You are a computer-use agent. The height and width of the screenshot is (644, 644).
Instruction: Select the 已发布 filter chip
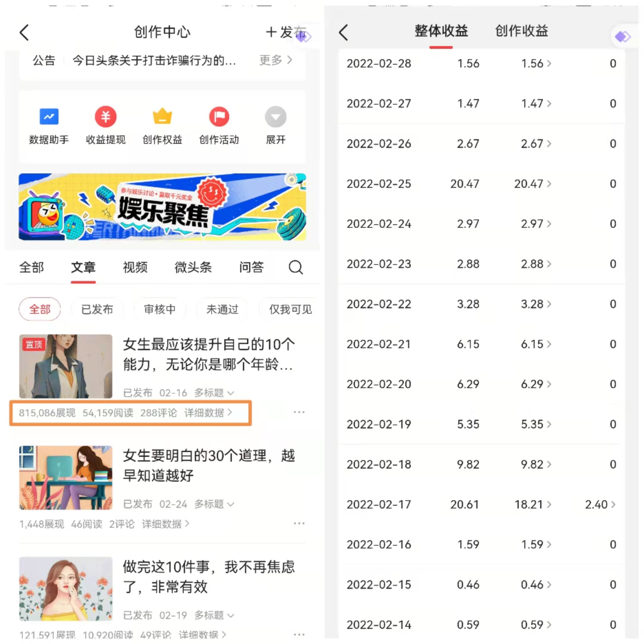click(x=97, y=309)
